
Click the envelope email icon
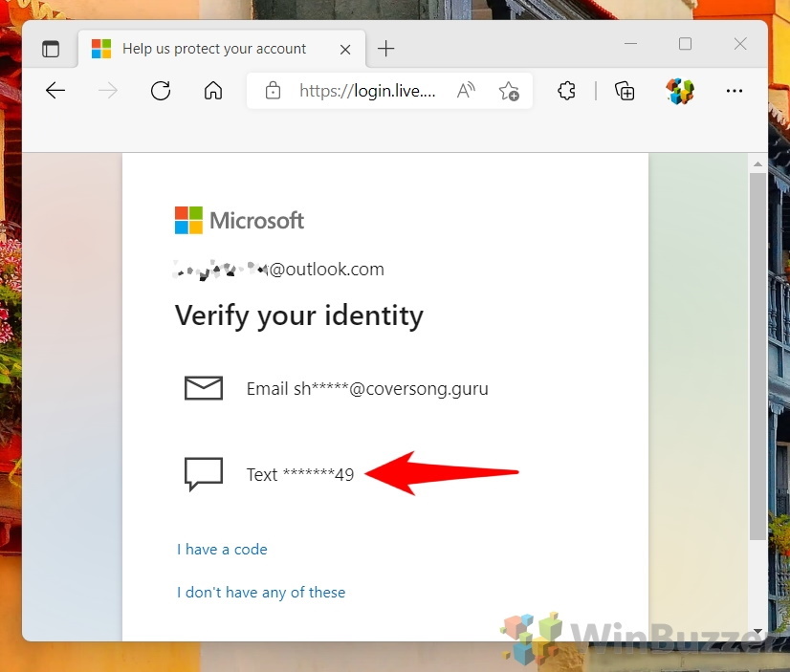[204, 388]
